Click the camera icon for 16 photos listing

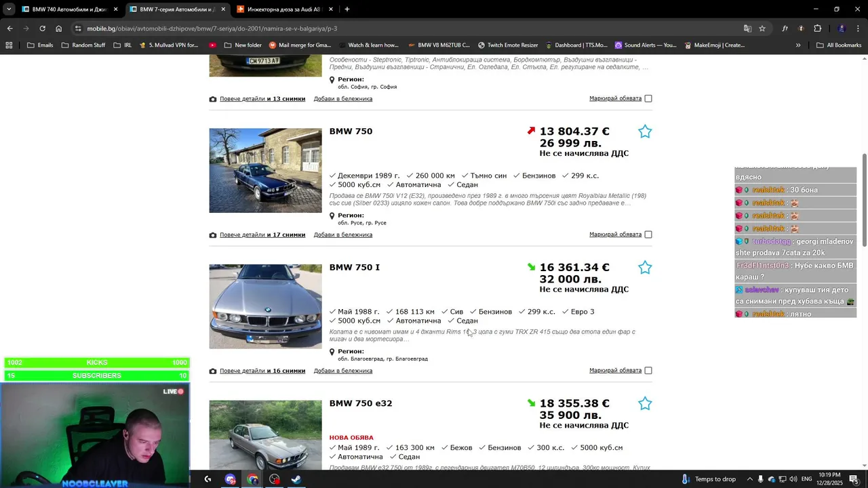coord(213,371)
